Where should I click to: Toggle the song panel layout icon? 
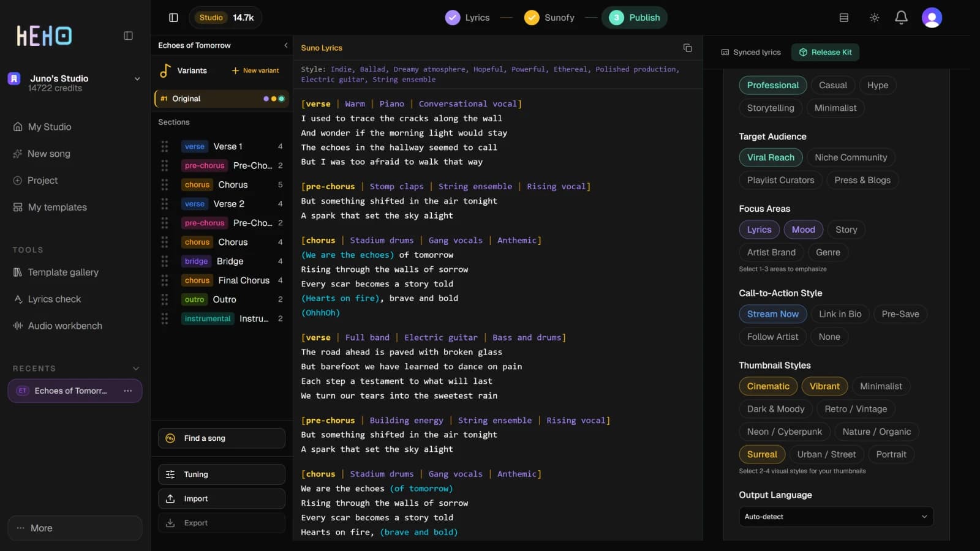click(173, 18)
